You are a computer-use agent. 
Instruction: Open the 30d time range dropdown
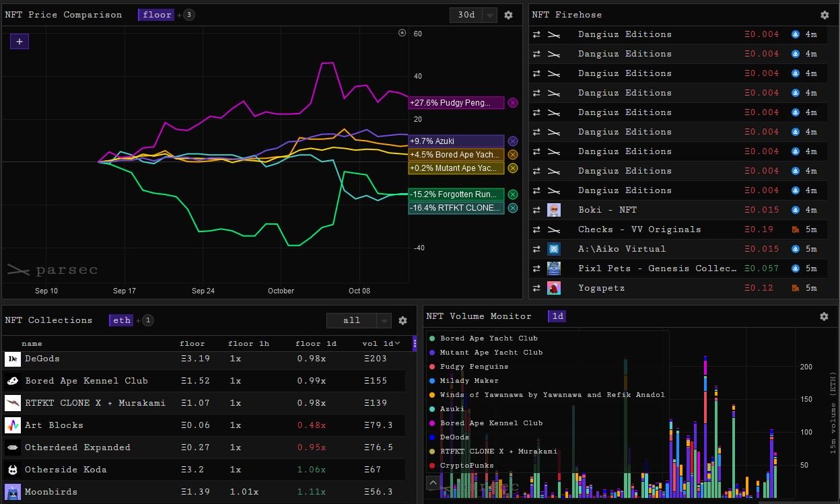(473, 15)
